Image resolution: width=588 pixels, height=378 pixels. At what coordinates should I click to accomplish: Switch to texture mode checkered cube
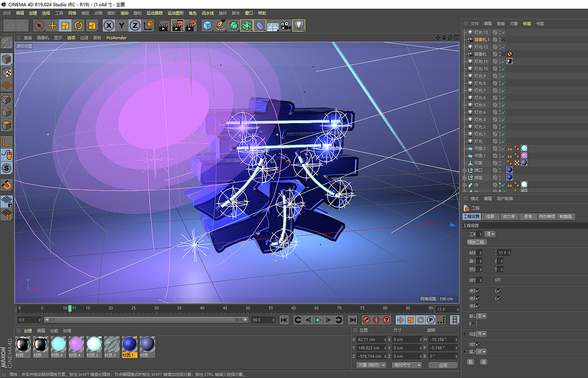click(6, 72)
